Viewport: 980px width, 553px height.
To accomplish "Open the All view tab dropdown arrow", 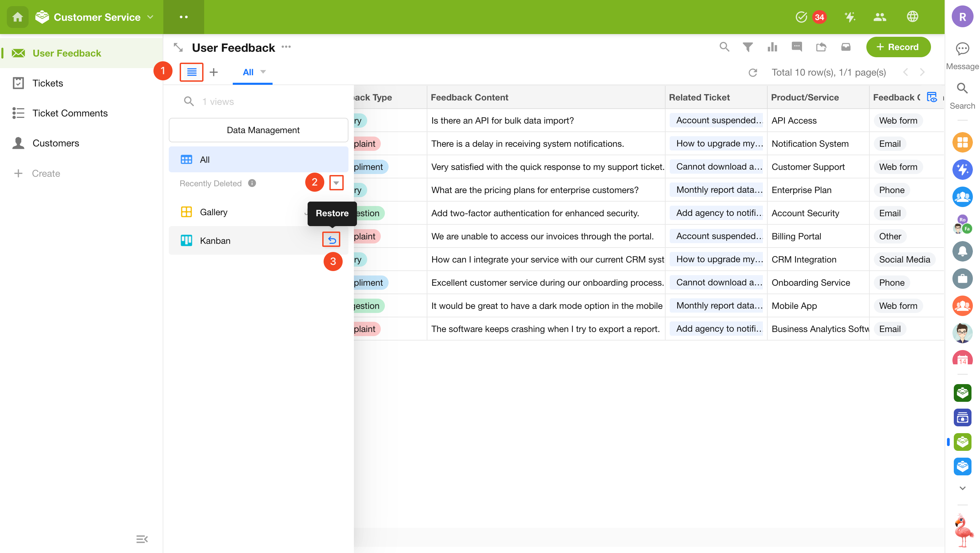I will click(x=263, y=72).
